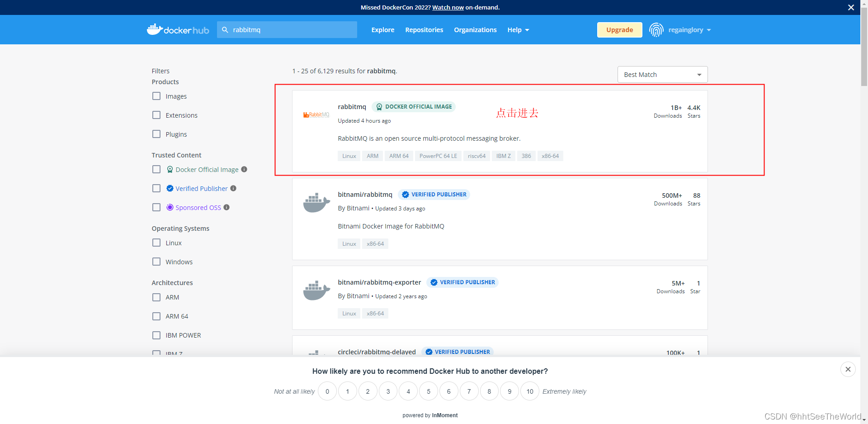Go to Organizations
Viewport: 868px width, 424px height.
(475, 30)
